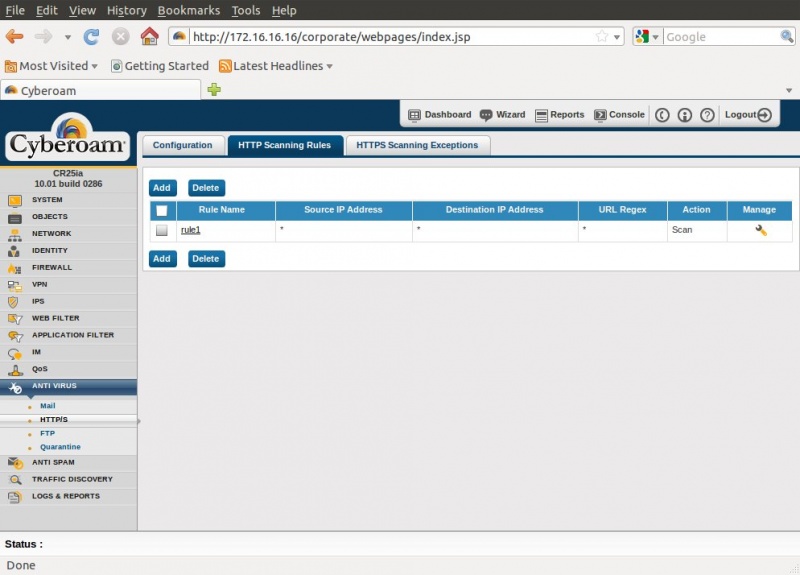Open Reports from the top toolbar

(x=560, y=115)
